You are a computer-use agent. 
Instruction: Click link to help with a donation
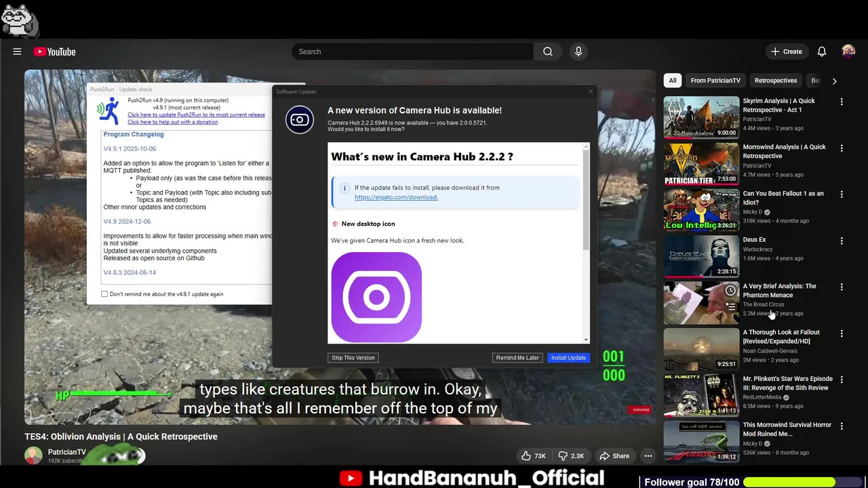coord(173,122)
